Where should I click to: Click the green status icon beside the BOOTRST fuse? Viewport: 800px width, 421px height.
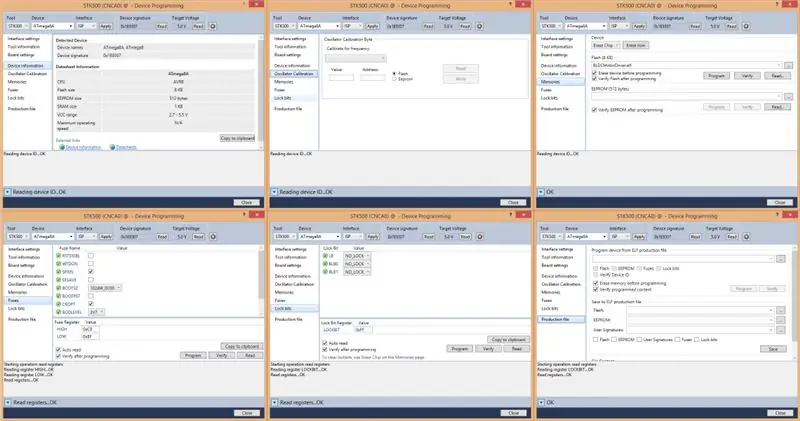59,296
